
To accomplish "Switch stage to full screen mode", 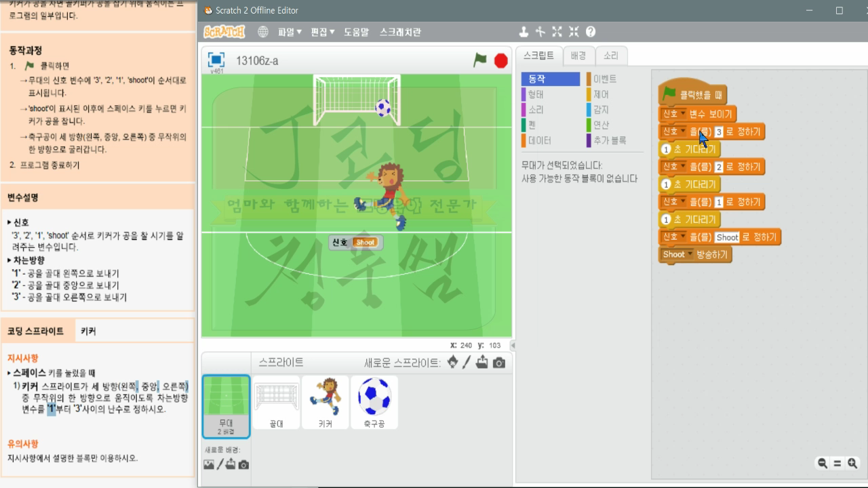I will [216, 60].
